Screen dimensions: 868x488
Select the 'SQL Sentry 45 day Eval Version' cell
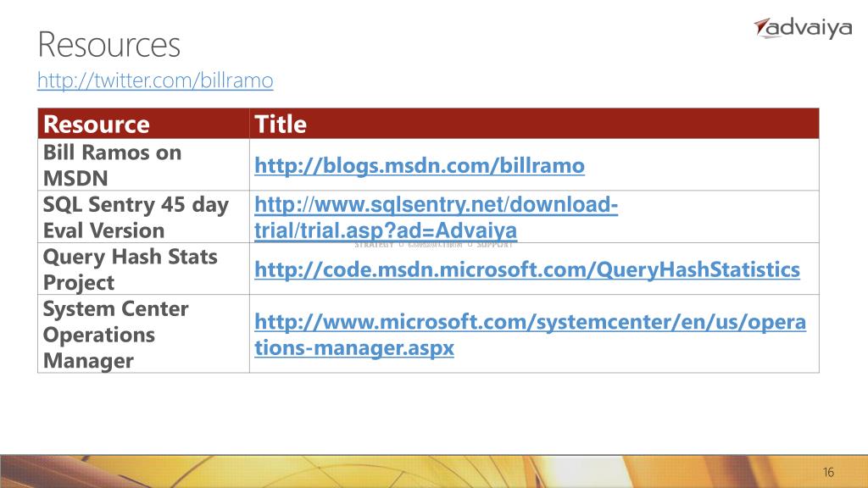143,217
